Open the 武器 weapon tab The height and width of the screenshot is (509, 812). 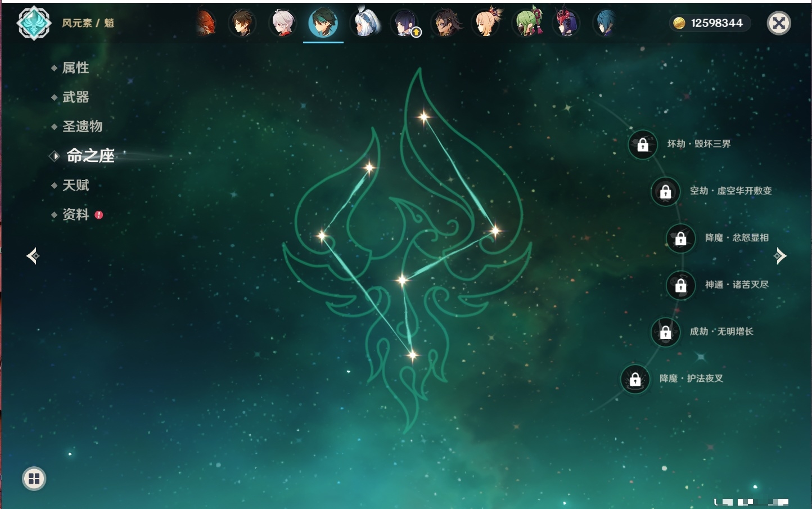click(75, 97)
